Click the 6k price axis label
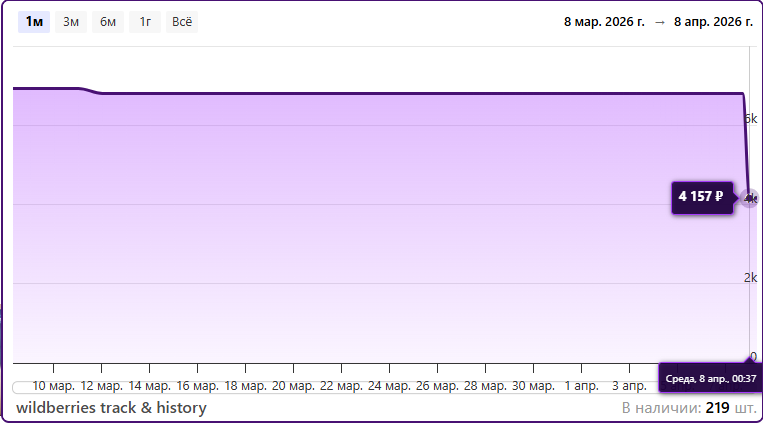Image resolution: width=763 pixels, height=423 pixels. click(749, 119)
